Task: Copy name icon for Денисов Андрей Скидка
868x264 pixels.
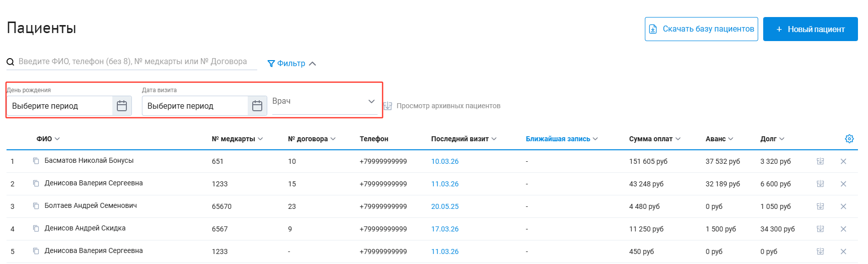Action: point(36,228)
